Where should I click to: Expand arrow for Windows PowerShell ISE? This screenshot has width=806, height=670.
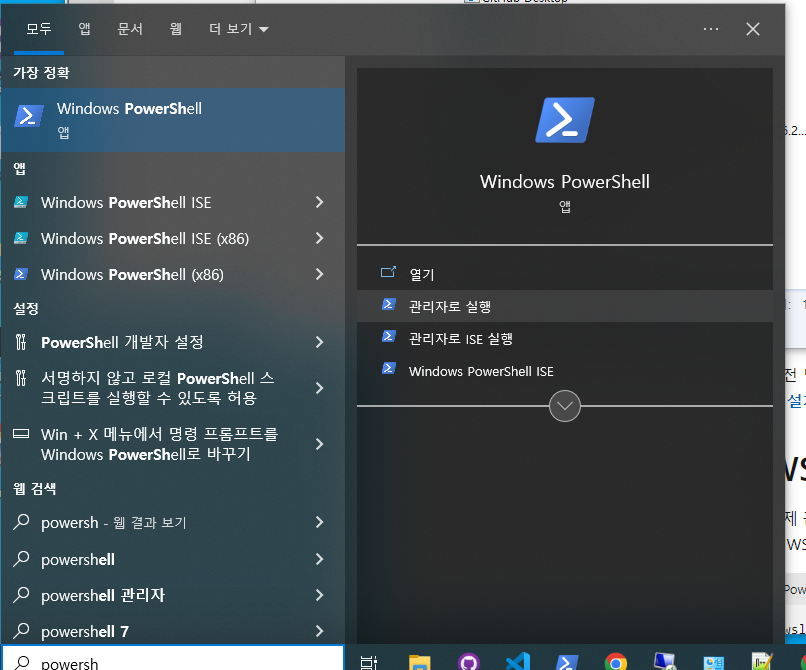(x=319, y=202)
